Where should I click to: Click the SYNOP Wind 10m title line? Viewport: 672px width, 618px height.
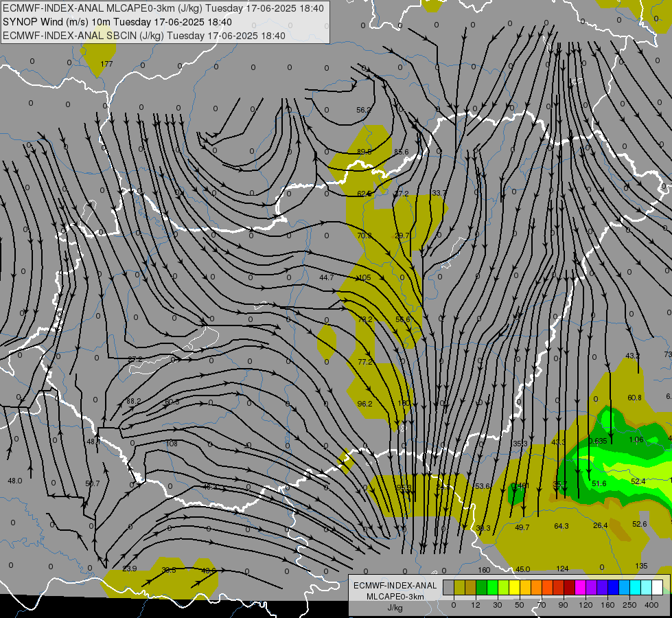pyautogui.click(x=117, y=22)
